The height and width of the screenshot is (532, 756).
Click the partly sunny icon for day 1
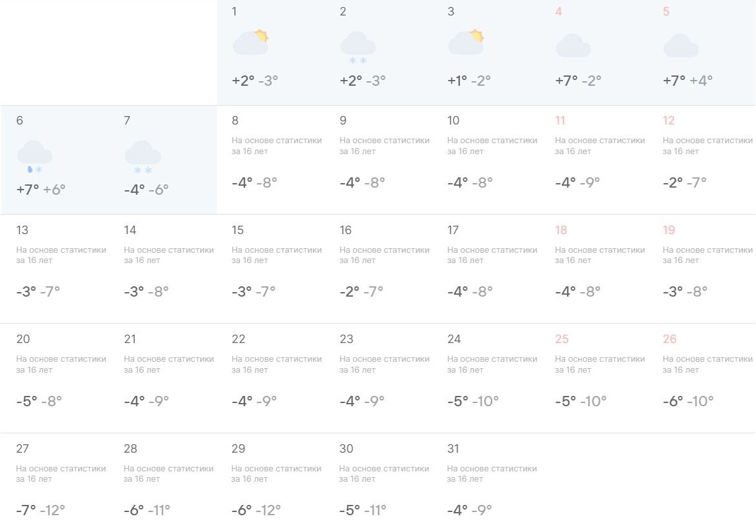pos(250,43)
